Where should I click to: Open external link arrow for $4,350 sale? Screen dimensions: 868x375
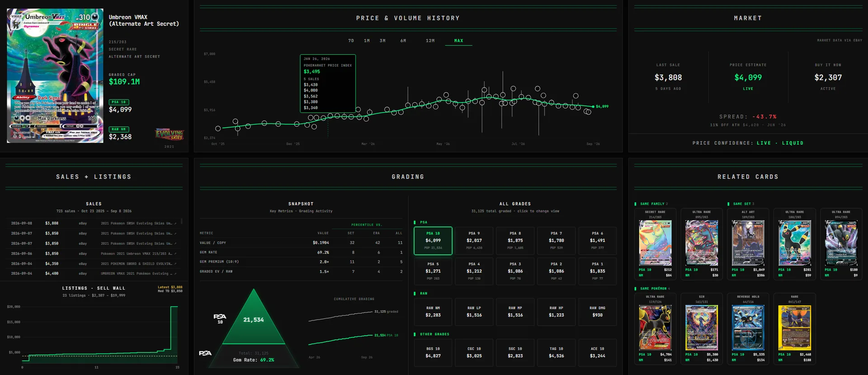point(175,264)
